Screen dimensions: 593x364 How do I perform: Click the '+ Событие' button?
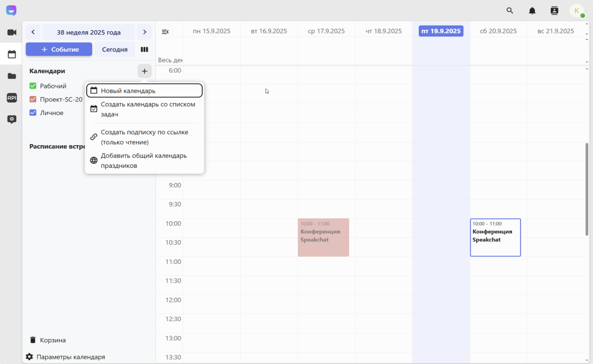point(58,50)
